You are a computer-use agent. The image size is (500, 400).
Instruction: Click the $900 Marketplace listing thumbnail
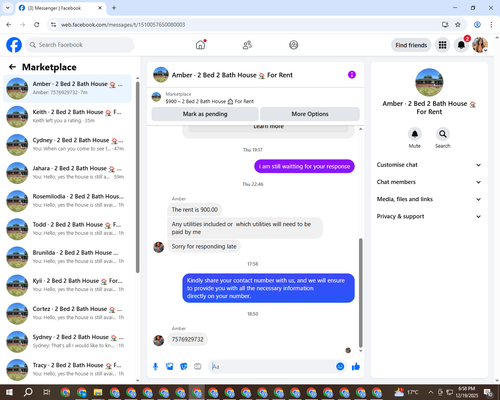156,97
